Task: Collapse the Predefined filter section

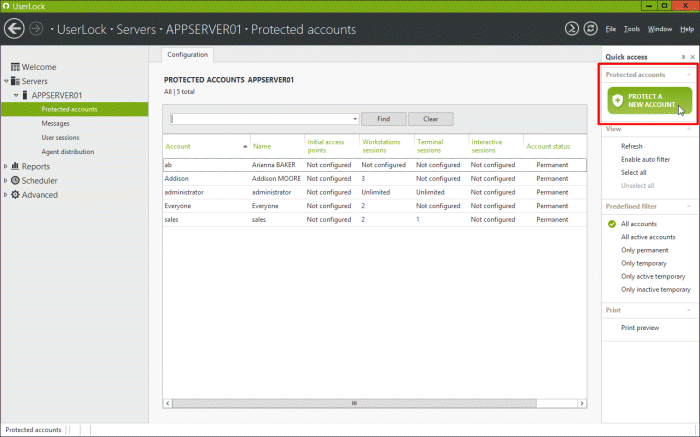Action: click(x=688, y=205)
